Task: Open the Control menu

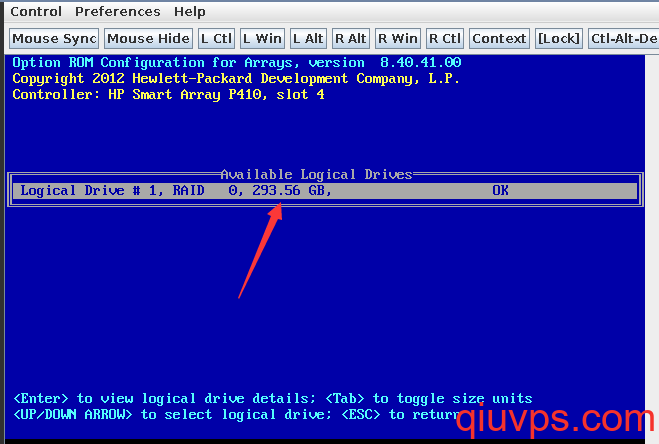Action: (36, 11)
